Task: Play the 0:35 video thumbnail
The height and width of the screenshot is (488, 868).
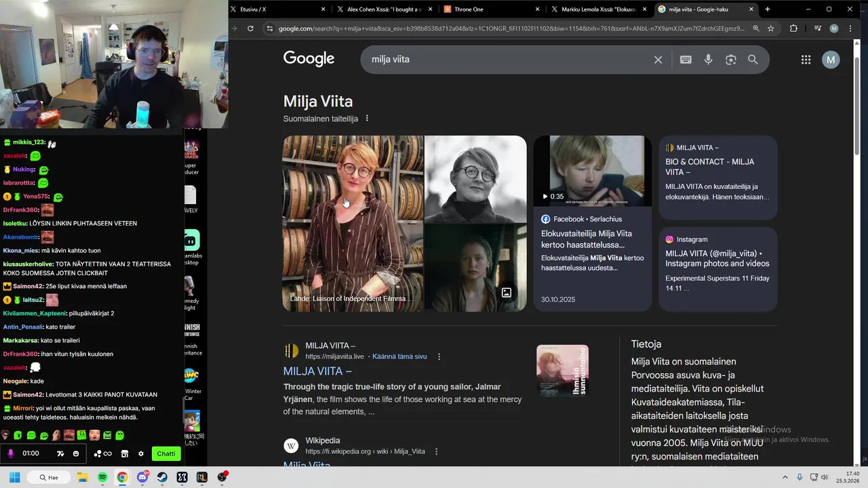Action: pos(593,171)
